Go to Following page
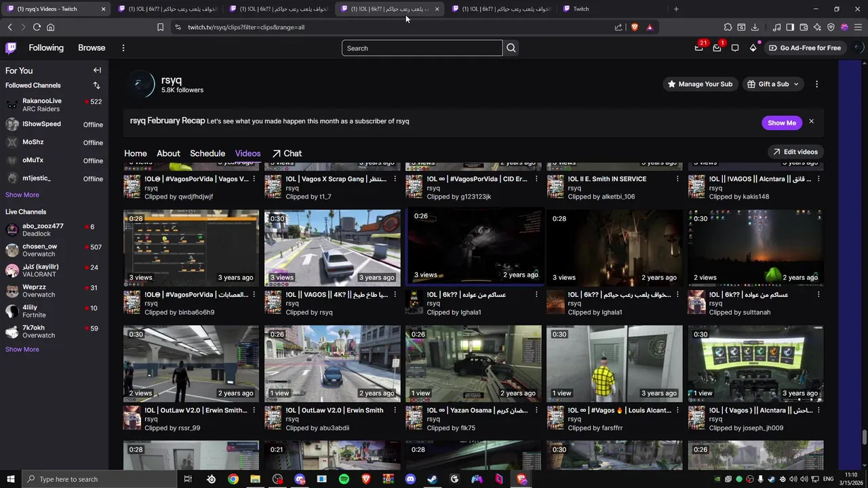The width and height of the screenshot is (868, 488). click(46, 48)
